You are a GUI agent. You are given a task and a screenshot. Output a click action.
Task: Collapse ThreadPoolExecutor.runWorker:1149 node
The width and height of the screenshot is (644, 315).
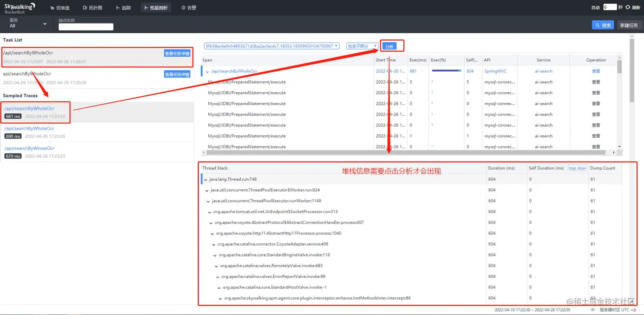pos(208,201)
